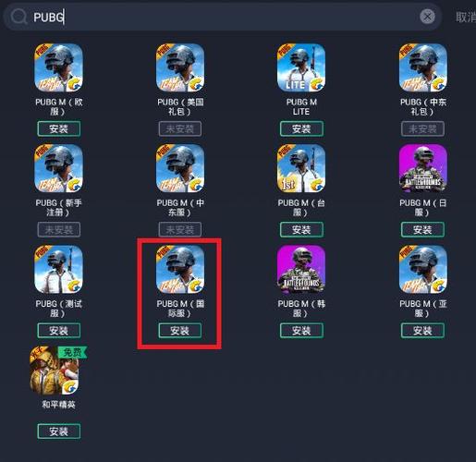The height and width of the screenshot is (462, 476).
Task: Install PUBG M (亚服) via 安装 button
Action: pyautogui.click(x=422, y=331)
